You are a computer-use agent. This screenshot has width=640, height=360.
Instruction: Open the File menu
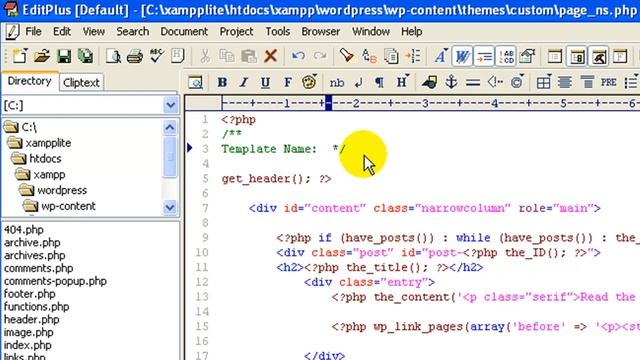[33, 31]
